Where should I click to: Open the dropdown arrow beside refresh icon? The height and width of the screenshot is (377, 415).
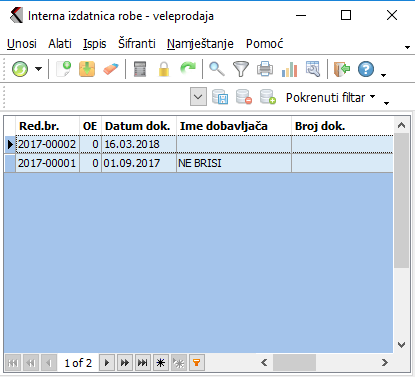point(39,69)
